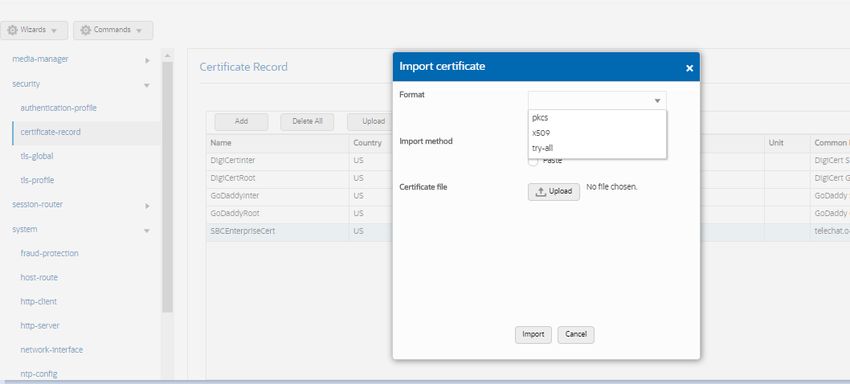Image resolution: width=850 pixels, height=384 pixels.
Task: Open authentication-profile in sidebar
Action: pyautogui.click(x=59, y=108)
